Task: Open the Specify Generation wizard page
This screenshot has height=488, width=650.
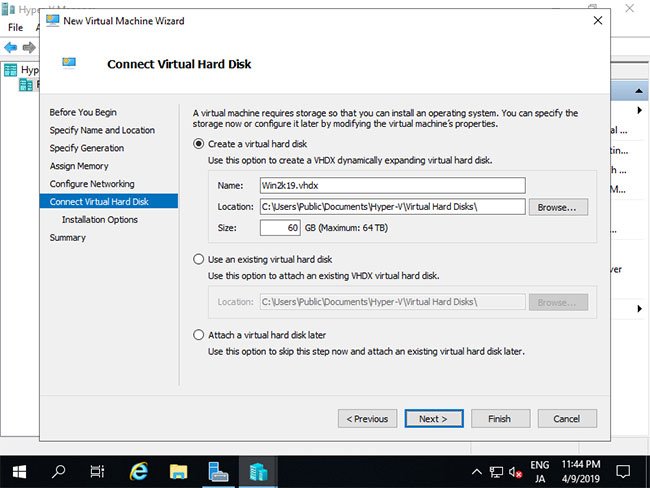Action: (x=87, y=148)
